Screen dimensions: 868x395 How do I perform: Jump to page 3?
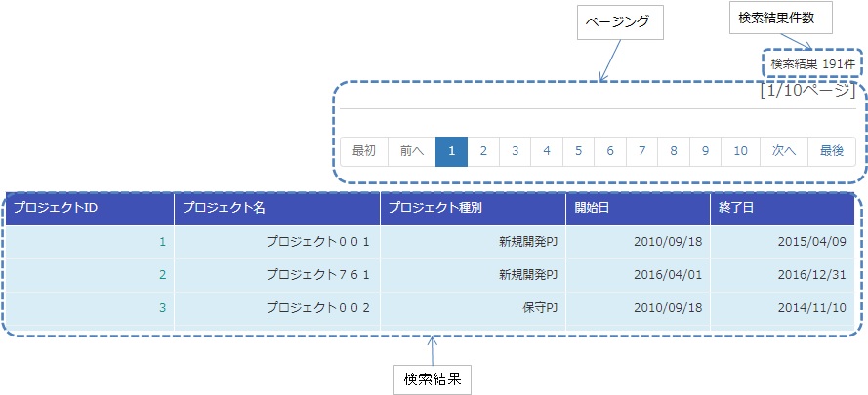pyautogui.click(x=515, y=151)
